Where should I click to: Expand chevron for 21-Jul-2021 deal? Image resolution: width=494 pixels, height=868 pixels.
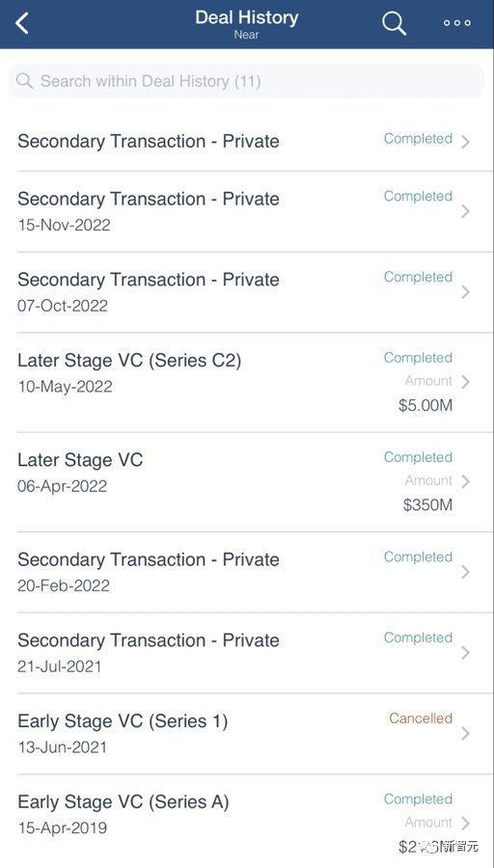(x=465, y=653)
